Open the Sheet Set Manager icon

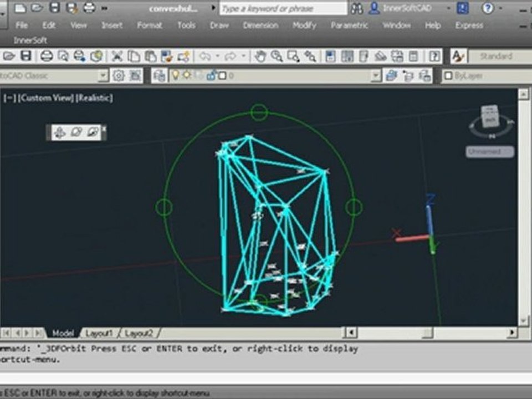[x=380, y=56]
